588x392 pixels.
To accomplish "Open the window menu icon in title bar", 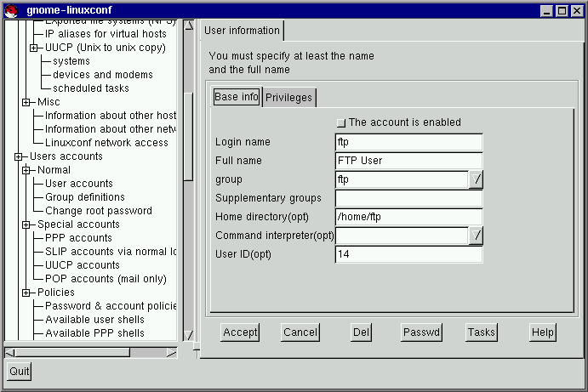I will tap(11, 10).
